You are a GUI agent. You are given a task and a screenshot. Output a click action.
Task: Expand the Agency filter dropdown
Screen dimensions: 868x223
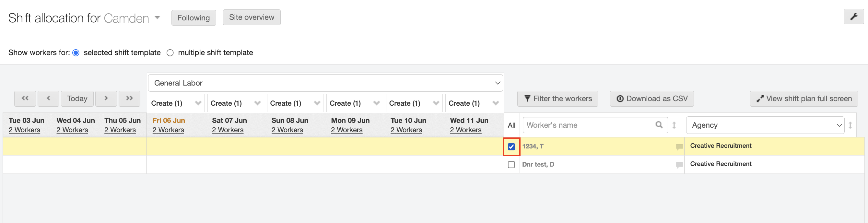pos(765,125)
